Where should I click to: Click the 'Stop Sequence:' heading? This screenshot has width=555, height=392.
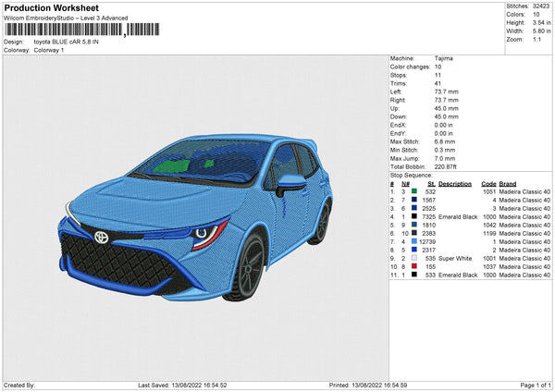pos(412,176)
